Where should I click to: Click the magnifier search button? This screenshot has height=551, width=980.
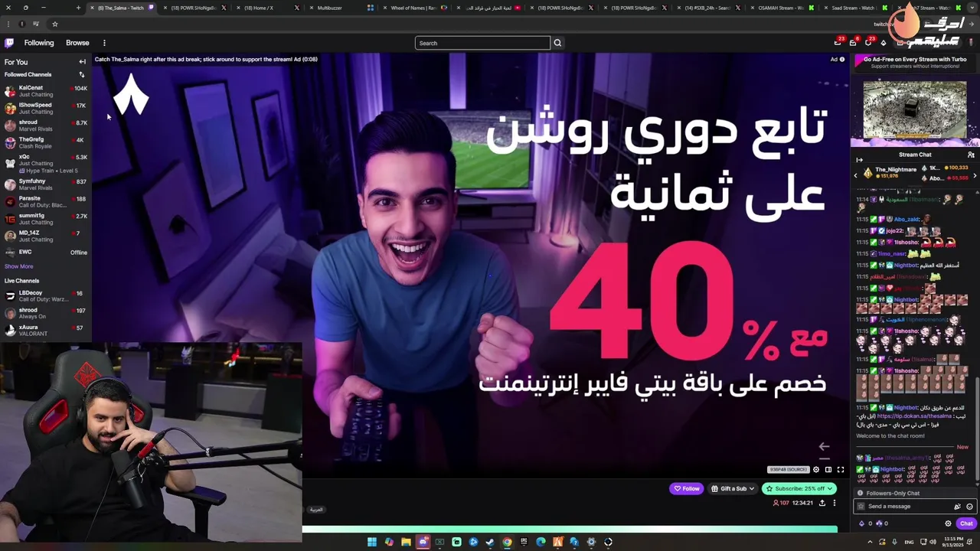tap(557, 43)
